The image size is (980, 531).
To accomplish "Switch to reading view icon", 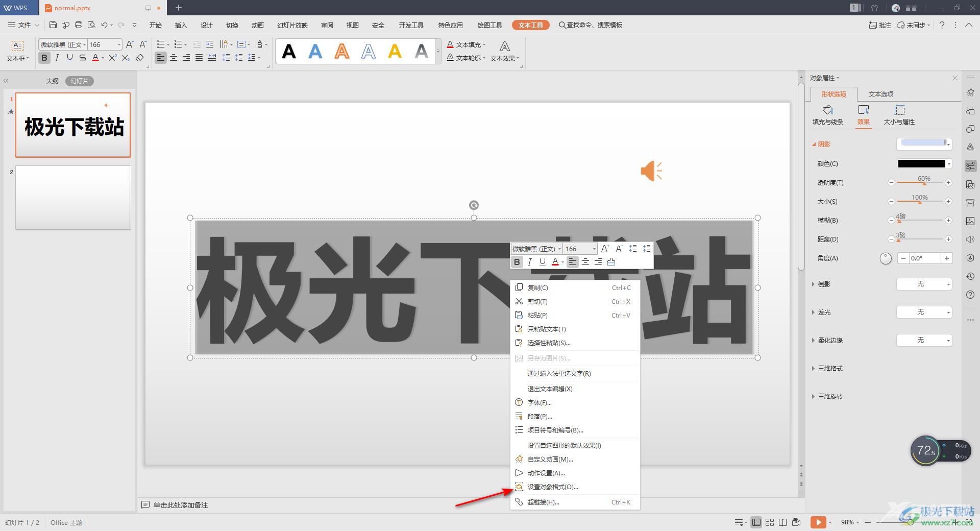I will pyautogui.click(x=783, y=522).
